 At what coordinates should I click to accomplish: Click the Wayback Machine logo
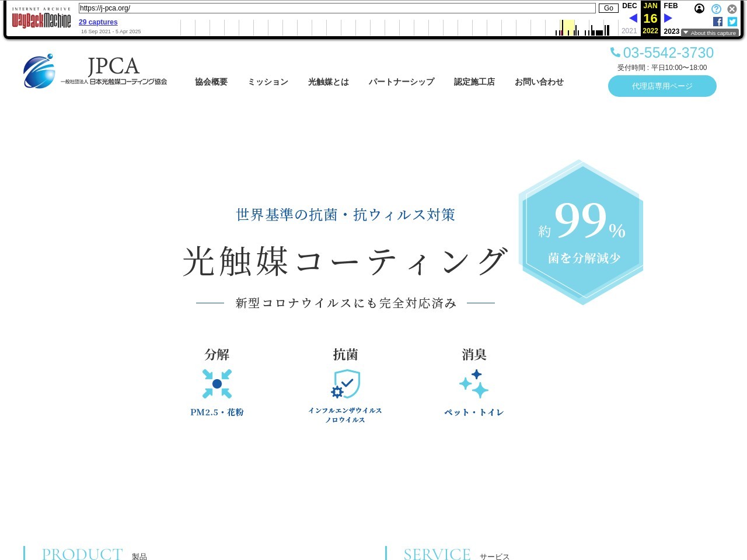(41, 20)
